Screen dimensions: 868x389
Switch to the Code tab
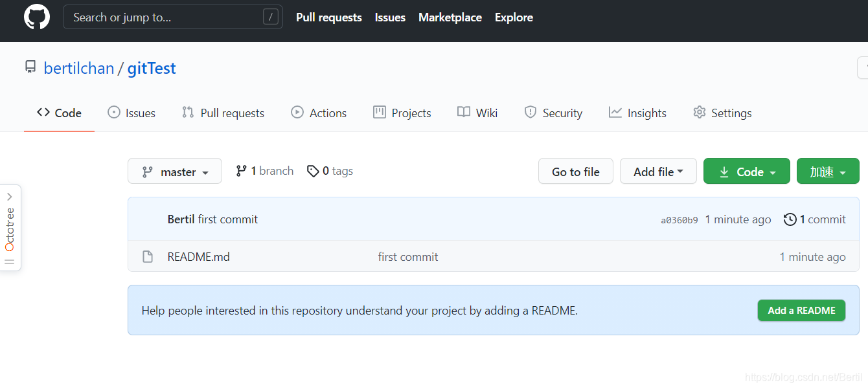coord(59,113)
